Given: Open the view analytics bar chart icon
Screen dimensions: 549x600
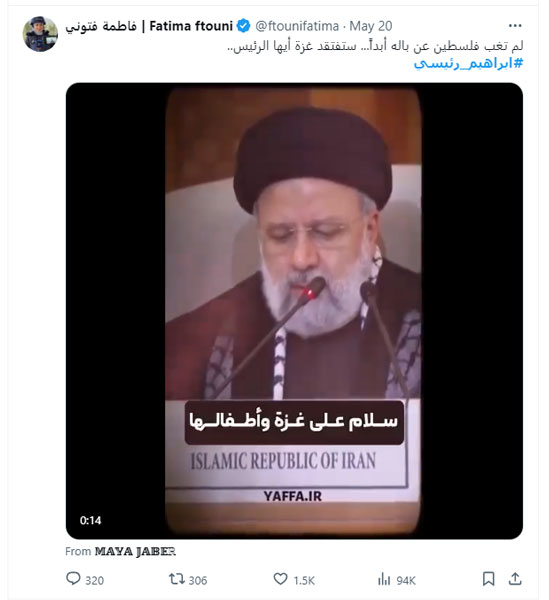Looking at the screenshot, I should pos(384,579).
